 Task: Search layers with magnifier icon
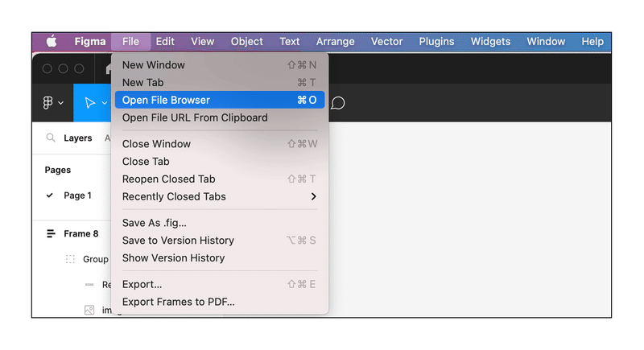[x=51, y=138]
